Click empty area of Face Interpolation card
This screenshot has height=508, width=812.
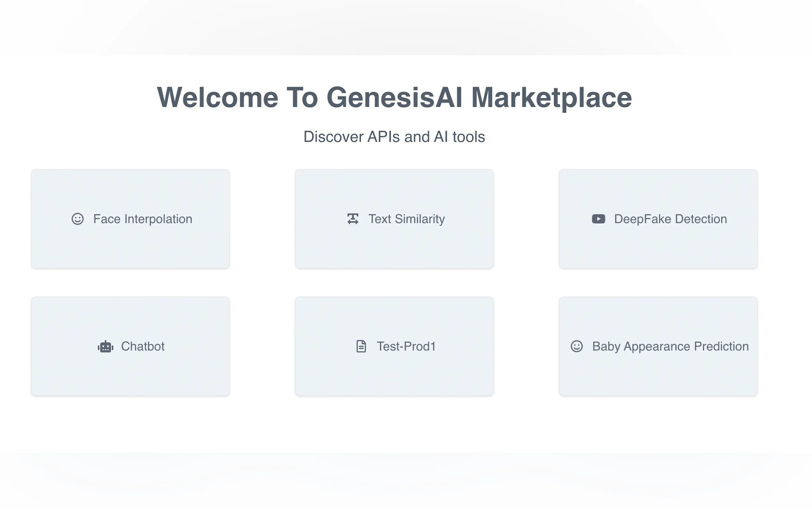point(130,249)
